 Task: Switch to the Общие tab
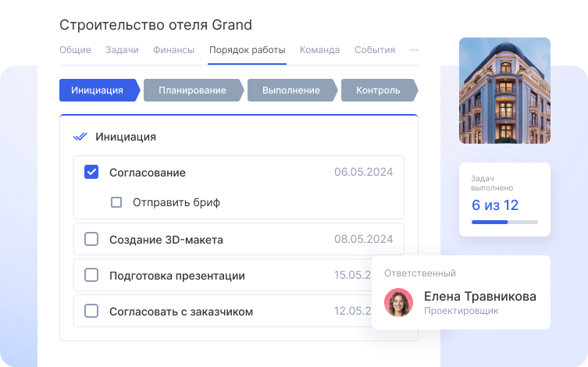75,50
